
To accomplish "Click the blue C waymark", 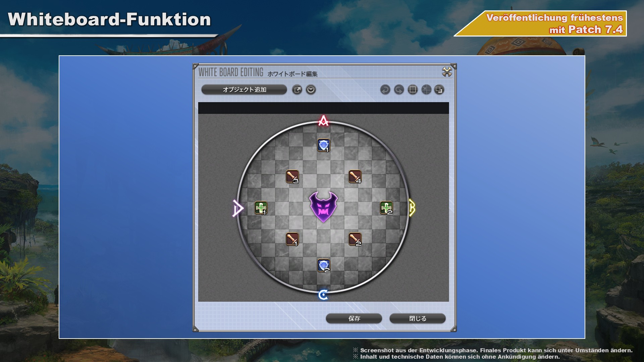I will click(x=323, y=295).
